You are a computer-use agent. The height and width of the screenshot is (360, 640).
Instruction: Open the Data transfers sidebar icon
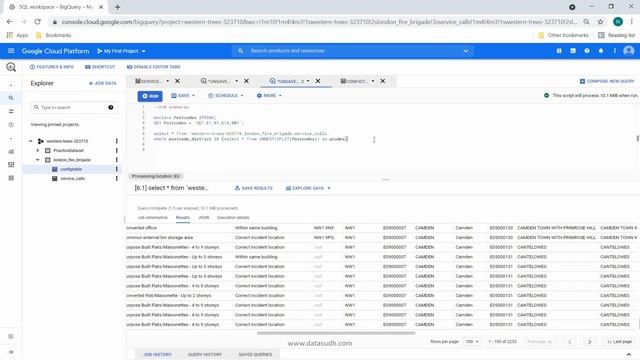(11, 111)
